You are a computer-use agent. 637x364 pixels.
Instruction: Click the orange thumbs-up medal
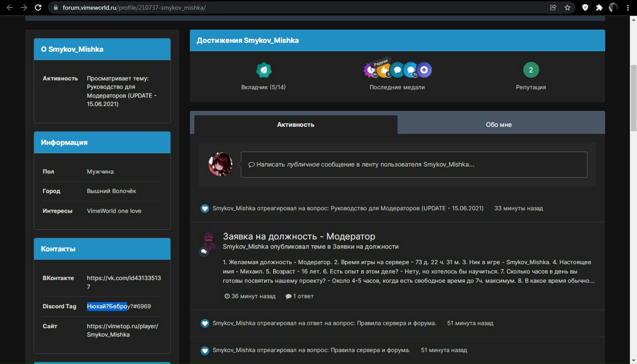pyautogui.click(x=383, y=71)
